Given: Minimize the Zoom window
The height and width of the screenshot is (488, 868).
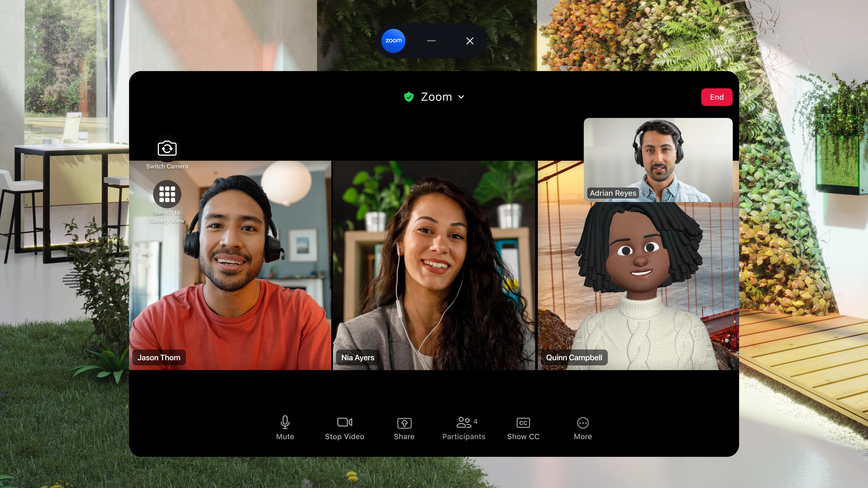Looking at the screenshot, I should pyautogui.click(x=431, y=41).
